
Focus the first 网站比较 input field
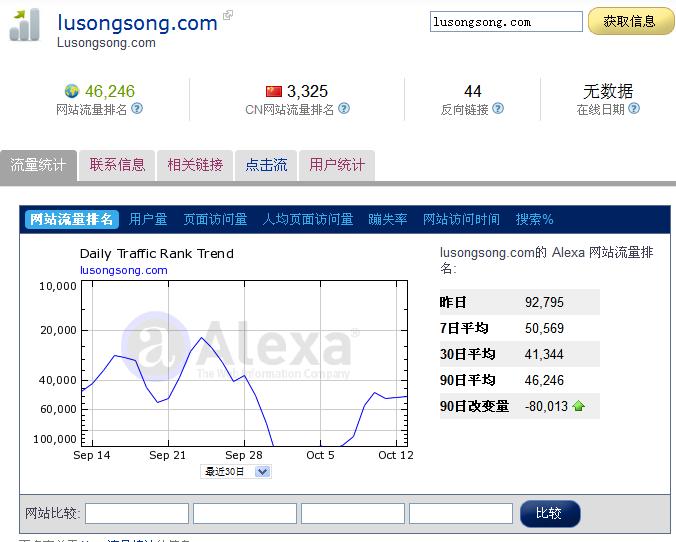click(137, 514)
